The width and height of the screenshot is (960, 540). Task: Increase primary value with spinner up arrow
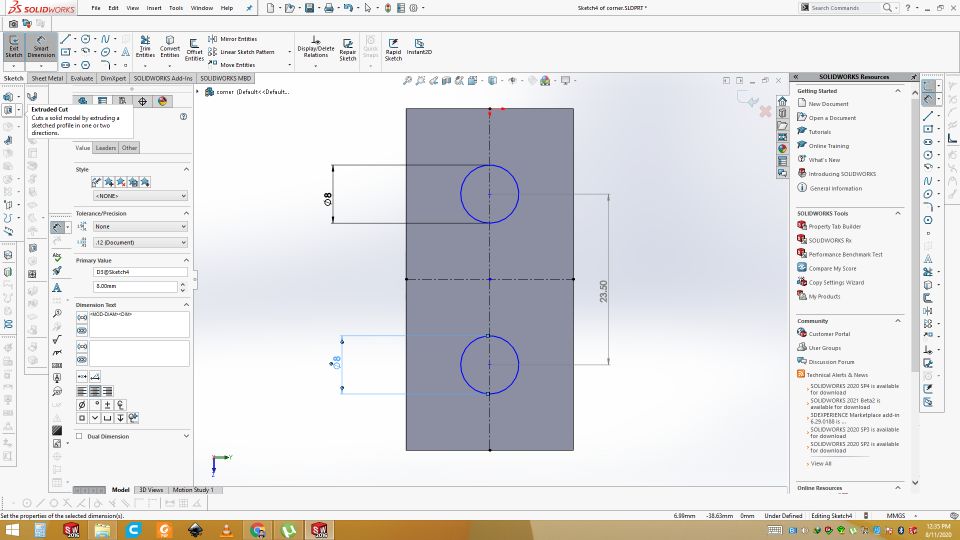click(182, 283)
